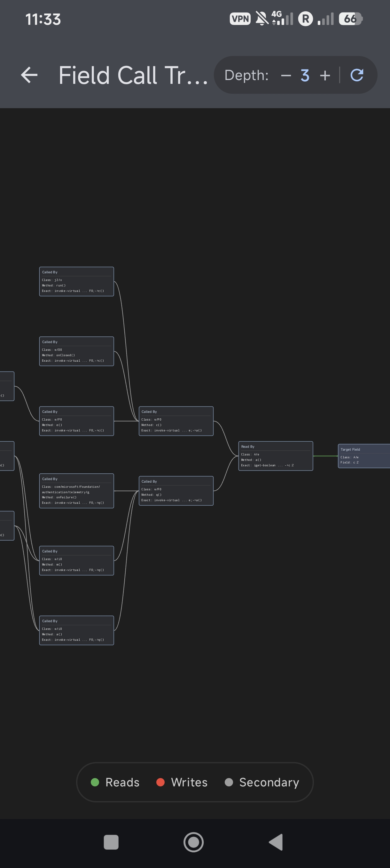Tap the roaming R icon
The width and height of the screenshot is (390, 868).
point(306,19)
